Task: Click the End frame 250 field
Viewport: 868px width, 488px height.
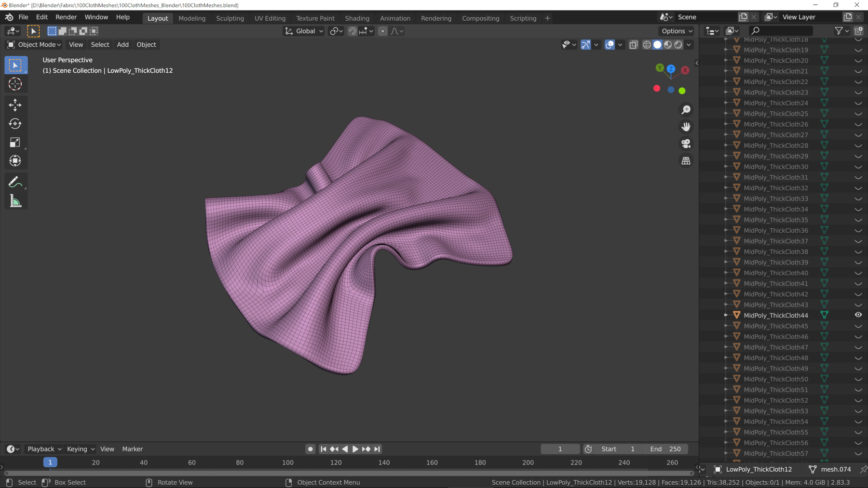Action: click(666, 449)
